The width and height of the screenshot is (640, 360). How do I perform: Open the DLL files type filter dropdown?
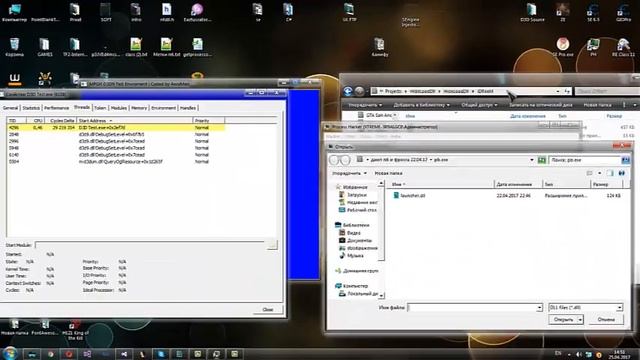point(585,307)
